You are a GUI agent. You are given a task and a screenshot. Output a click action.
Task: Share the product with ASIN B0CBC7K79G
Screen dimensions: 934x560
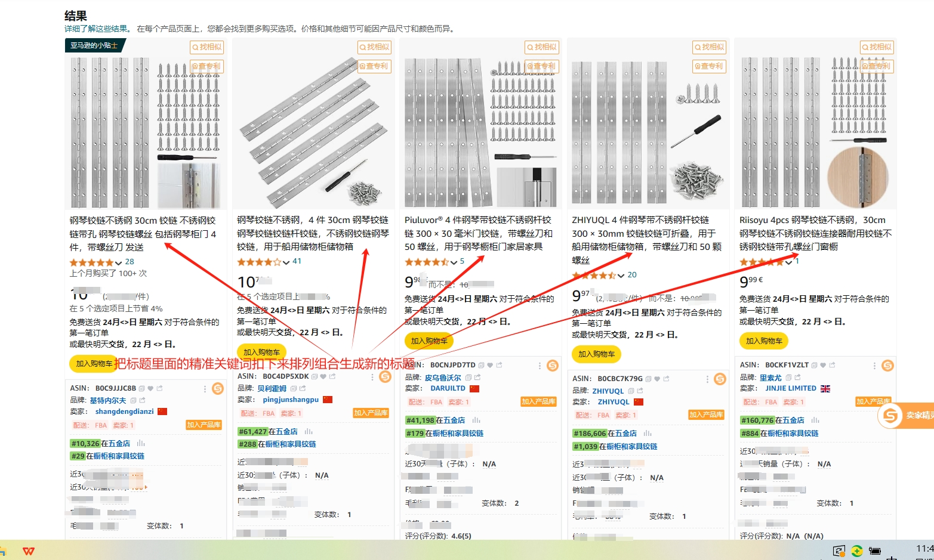[x=666, y=379]
